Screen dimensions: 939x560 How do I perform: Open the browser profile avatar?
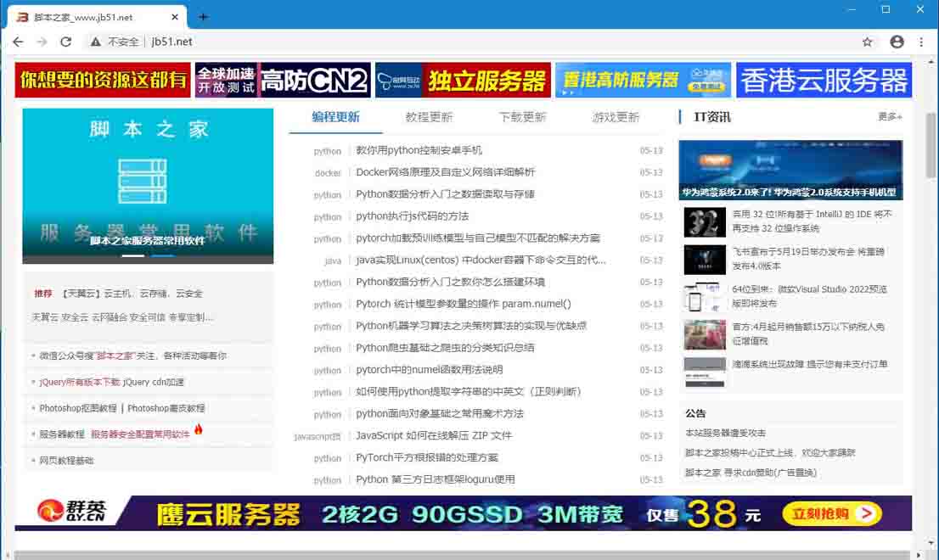pos(897,42)
